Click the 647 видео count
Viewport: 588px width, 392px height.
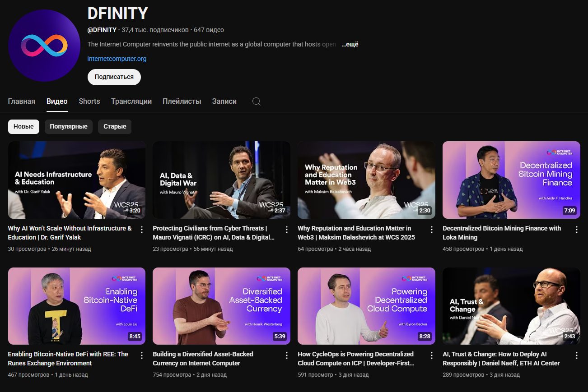[209, 30]
